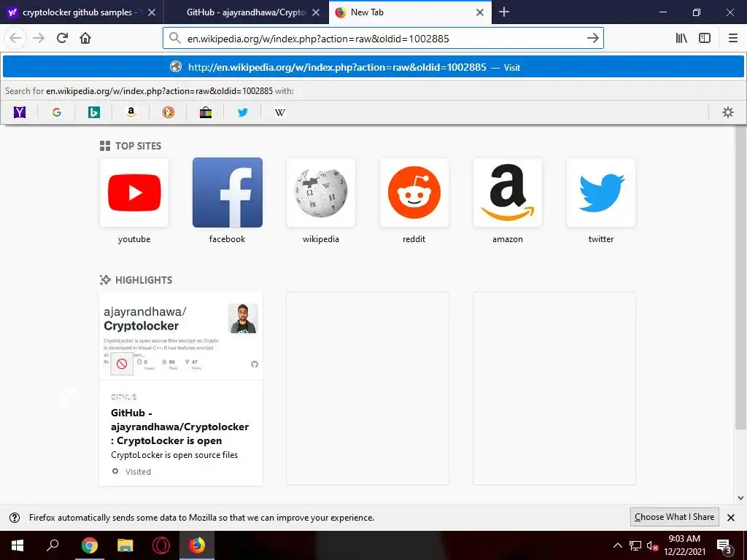Open File Explorer from the taskbar
Viewport: 747px width, 560px height.
click(125, 545)
